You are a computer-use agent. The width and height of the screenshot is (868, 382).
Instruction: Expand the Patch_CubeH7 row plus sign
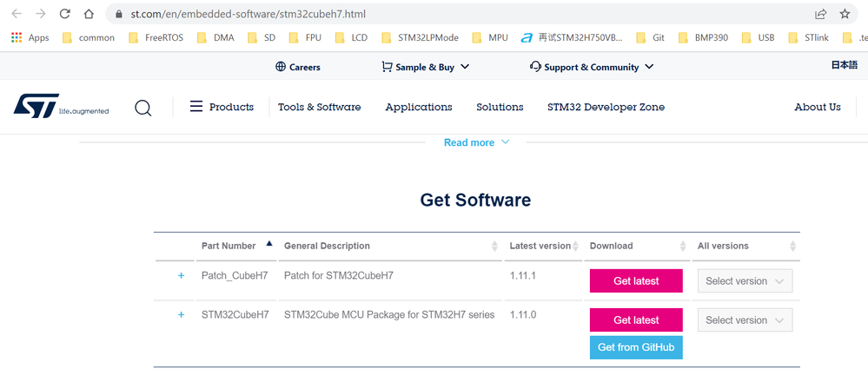[x=181, y=275]
